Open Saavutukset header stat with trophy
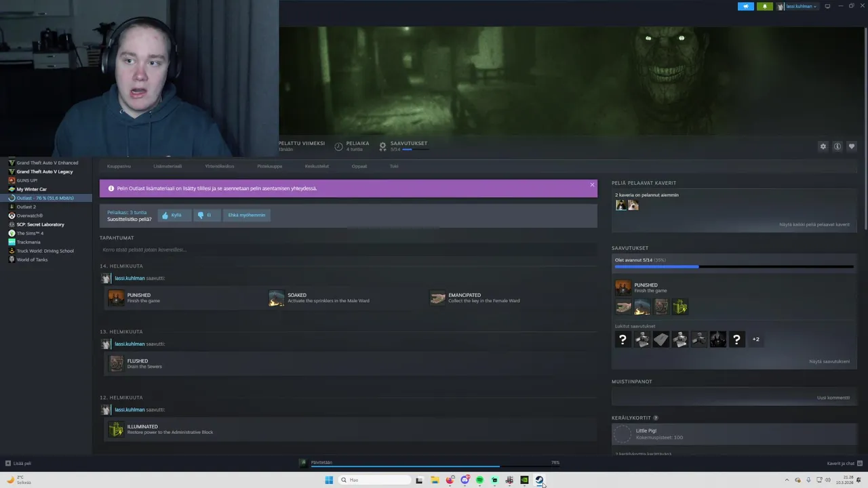 (403, 146)
